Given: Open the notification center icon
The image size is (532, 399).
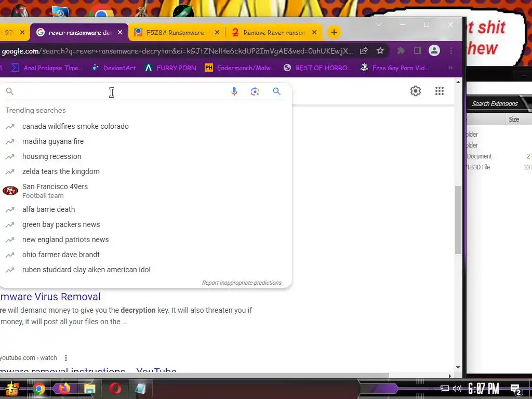Looking at the screenshot, I should tap(516, 389).
